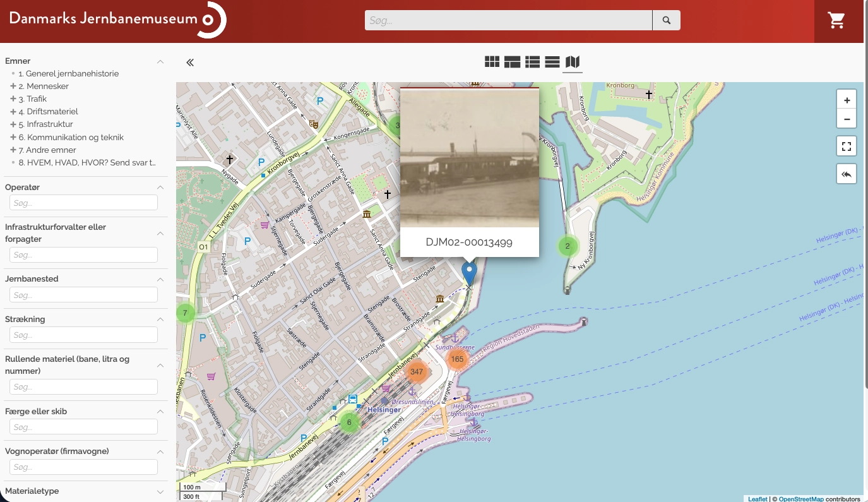Click the Danmarks Jernbanemuseum logo
This screenshot has width=868, height=502.
click(117, 20)
